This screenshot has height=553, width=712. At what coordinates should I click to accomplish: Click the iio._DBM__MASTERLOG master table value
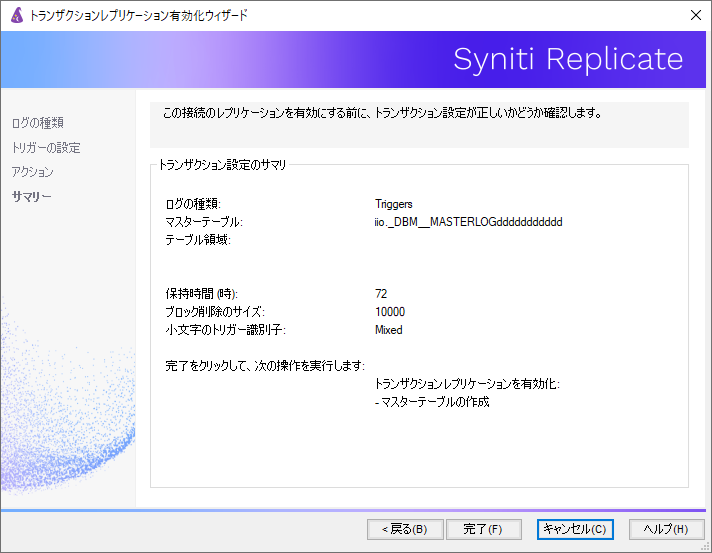click(468, 222)
